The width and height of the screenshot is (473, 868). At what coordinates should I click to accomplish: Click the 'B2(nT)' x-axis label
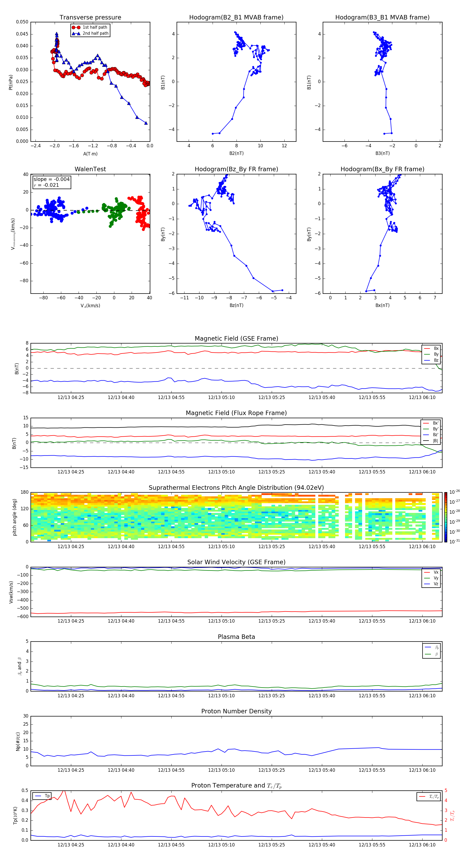click(236, 153)
